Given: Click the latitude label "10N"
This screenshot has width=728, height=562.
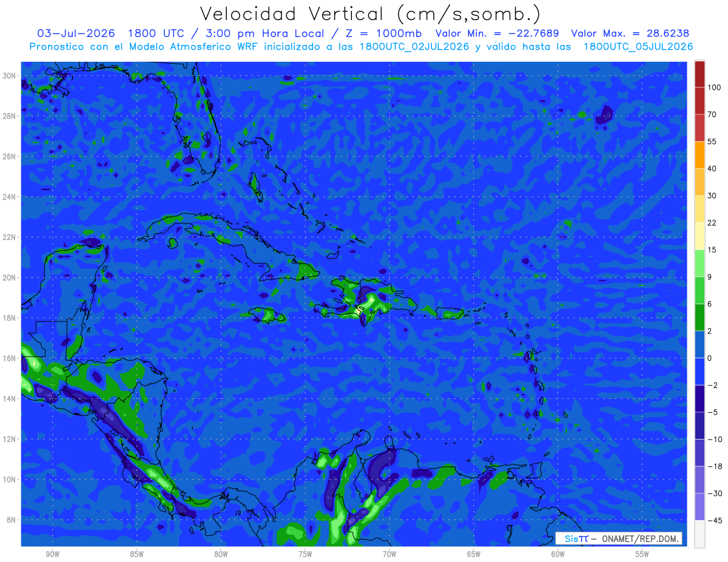Looking at the screenshot, I should (x=10, y=480).
